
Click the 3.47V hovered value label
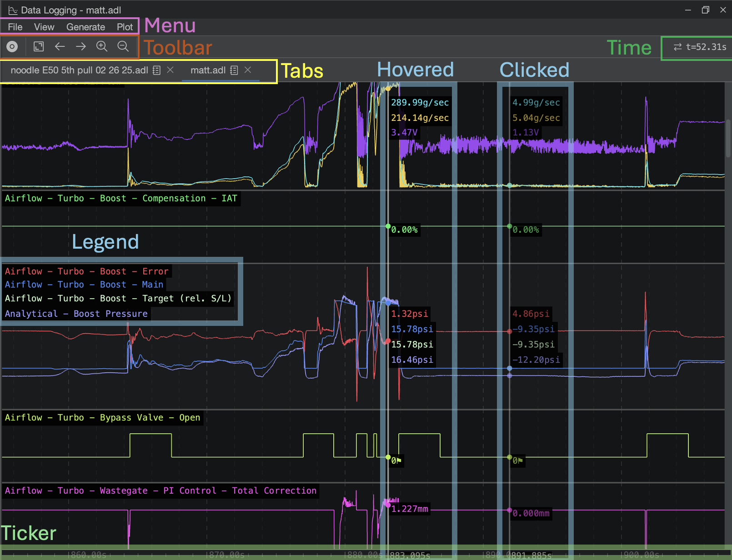(404, 132)
